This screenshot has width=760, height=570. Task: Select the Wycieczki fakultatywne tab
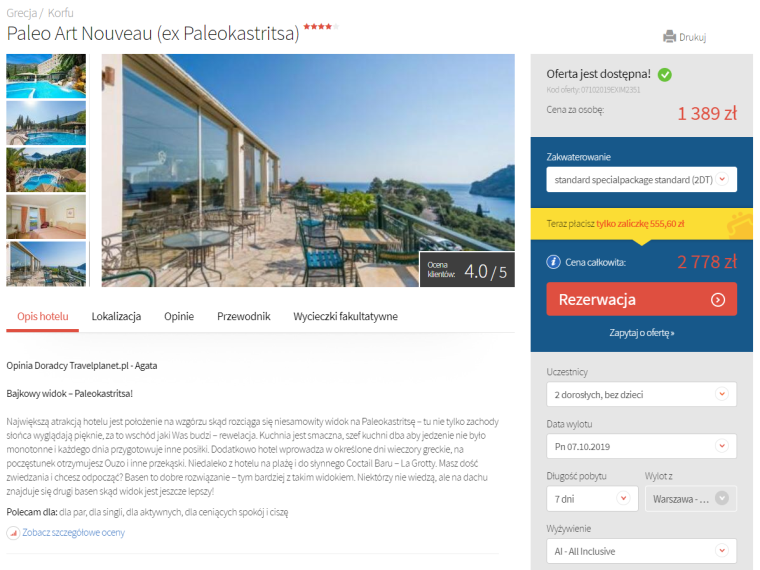click(345, 317)
